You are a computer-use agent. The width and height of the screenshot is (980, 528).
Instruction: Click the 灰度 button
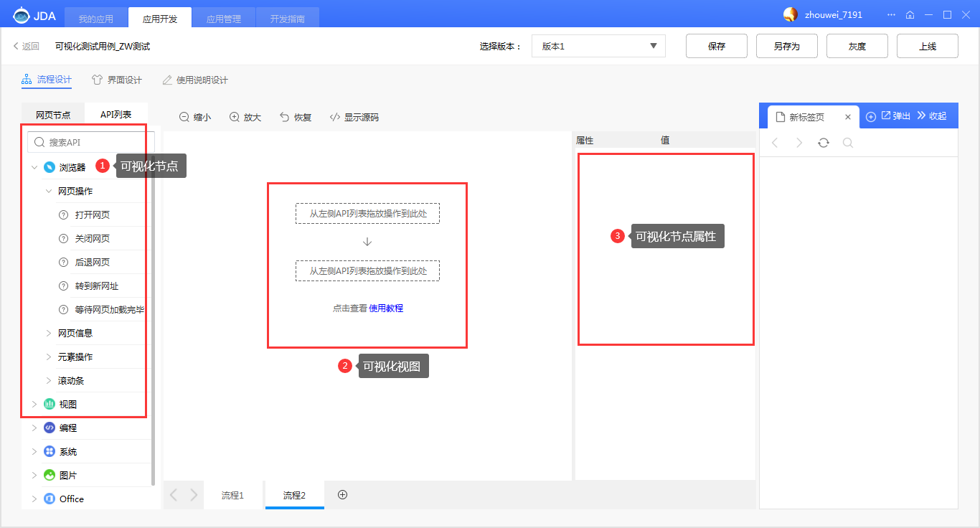tap(857, 46)
